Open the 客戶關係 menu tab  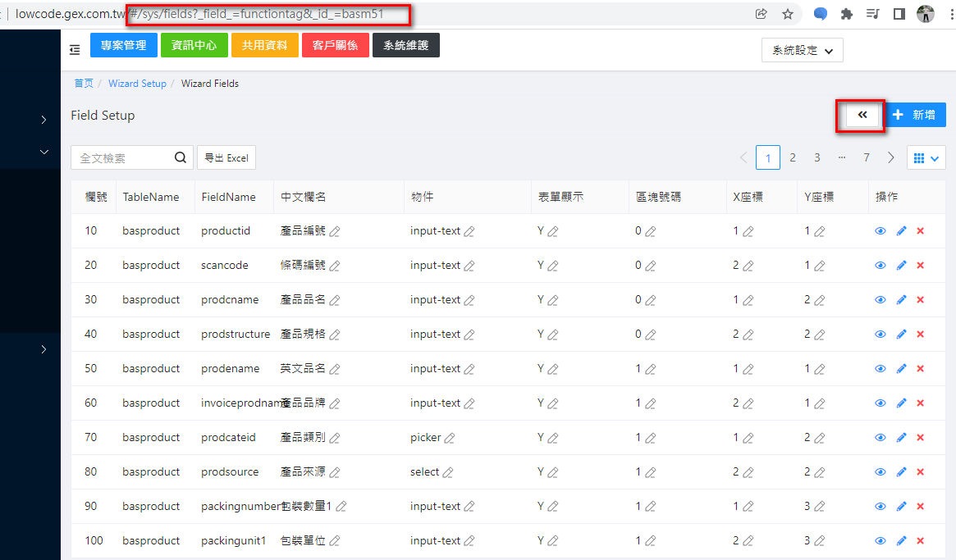coord(335,46)
